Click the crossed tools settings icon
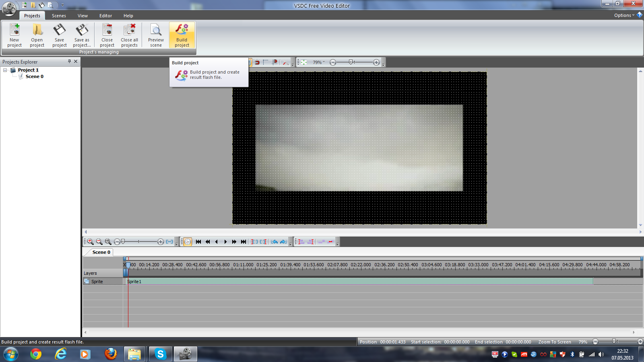 (x=285, y=62)
